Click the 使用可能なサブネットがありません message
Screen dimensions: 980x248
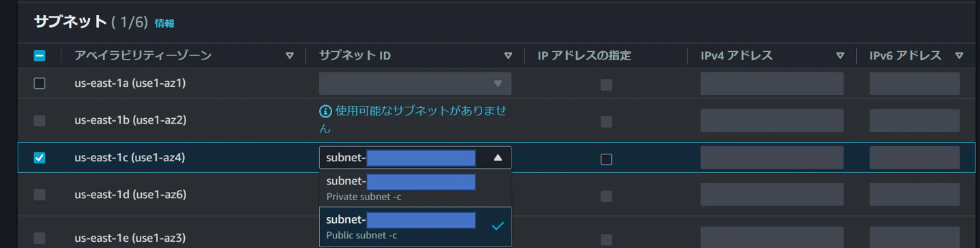pos(413,119)
